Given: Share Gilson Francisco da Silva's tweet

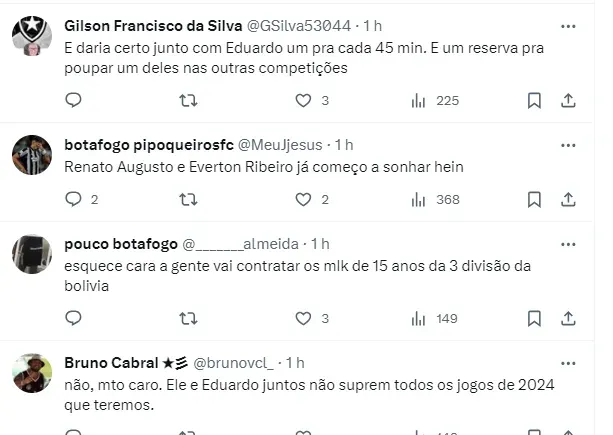Looking at the screenshot, I should point(567,100).
